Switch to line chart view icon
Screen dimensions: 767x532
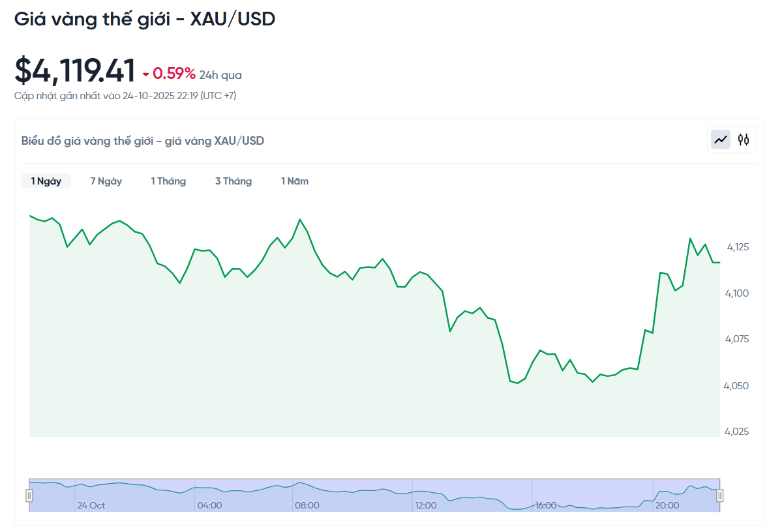click(721, 139)
